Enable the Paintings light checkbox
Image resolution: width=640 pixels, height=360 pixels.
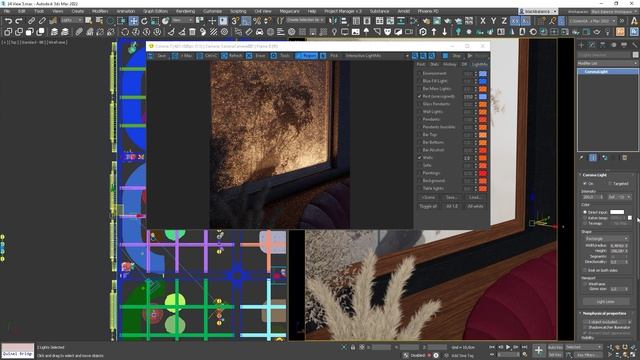point(420,173)
